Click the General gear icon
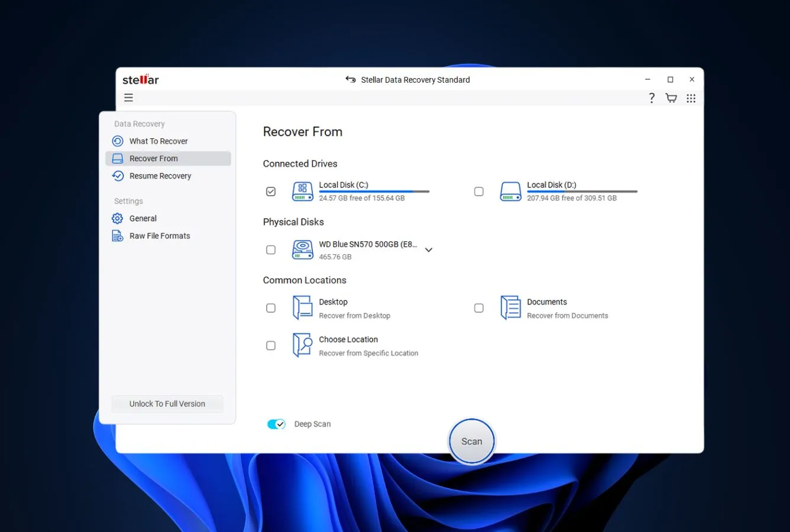Image resolution: width=790 pixels, height=532 pixels. (118, 219)
